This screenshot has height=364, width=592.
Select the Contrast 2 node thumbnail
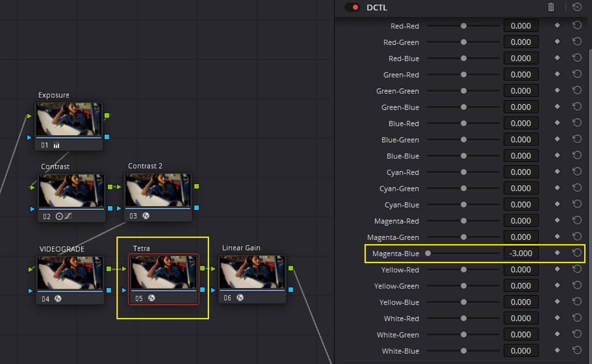coord(158,190)
